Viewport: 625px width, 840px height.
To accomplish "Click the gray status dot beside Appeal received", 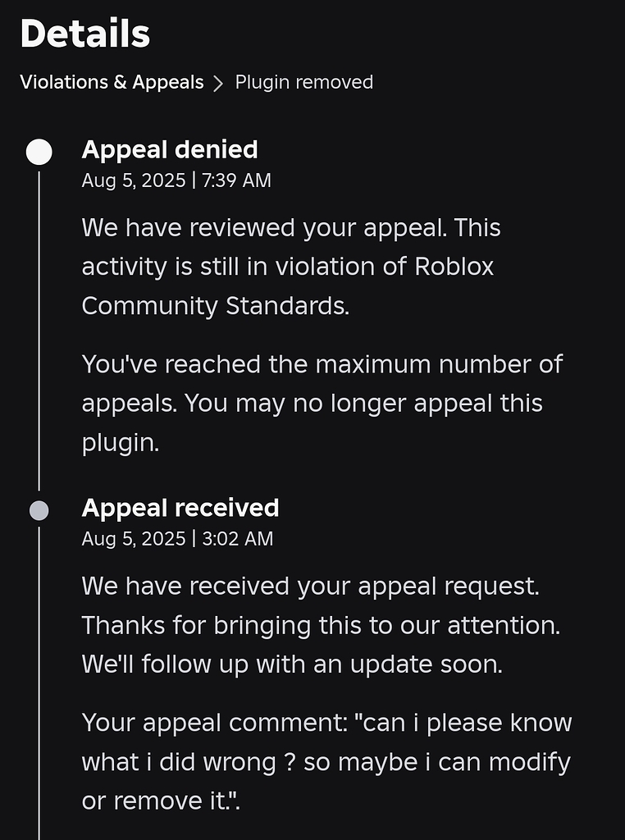I will 38,509.
